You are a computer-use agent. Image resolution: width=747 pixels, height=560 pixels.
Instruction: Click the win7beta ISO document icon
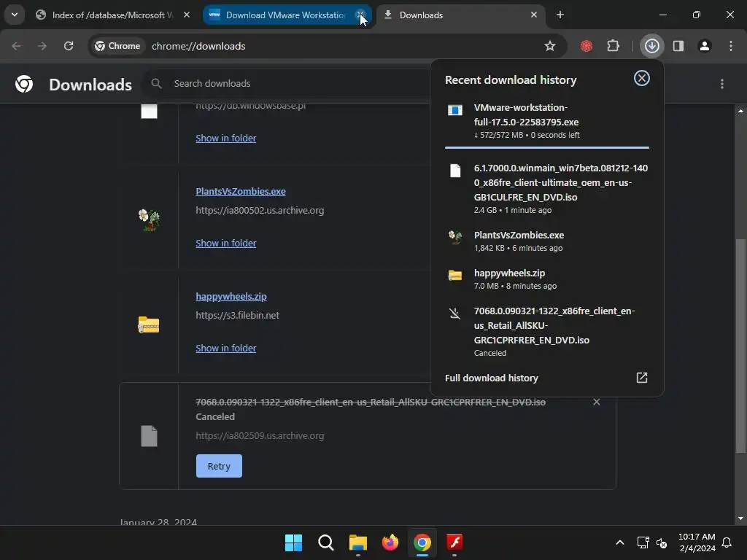pos(455,171)
